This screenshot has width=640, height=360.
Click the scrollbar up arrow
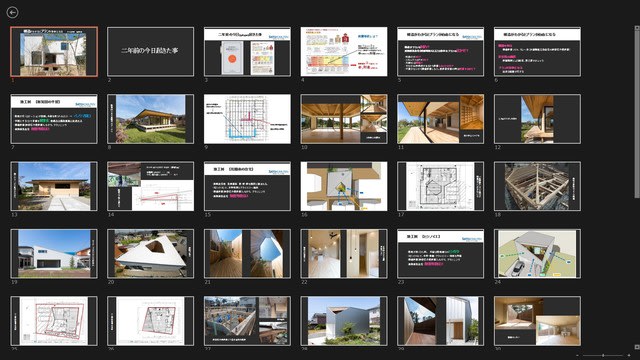click(637, 28)
